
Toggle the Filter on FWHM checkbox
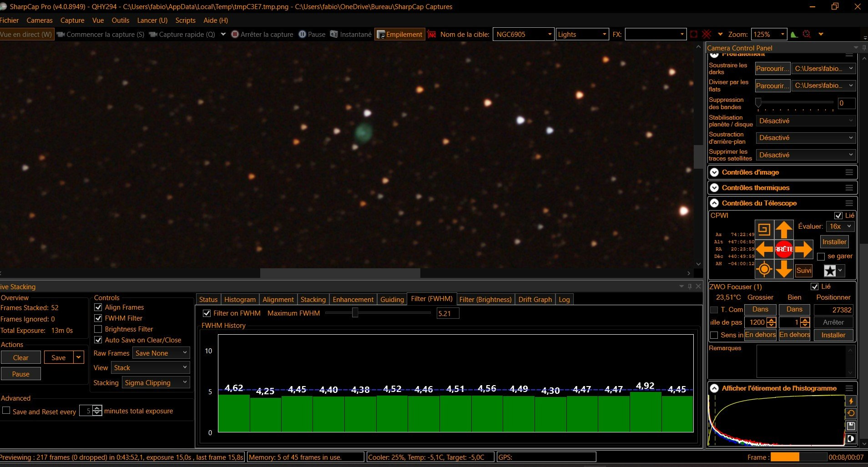point(207,313)
